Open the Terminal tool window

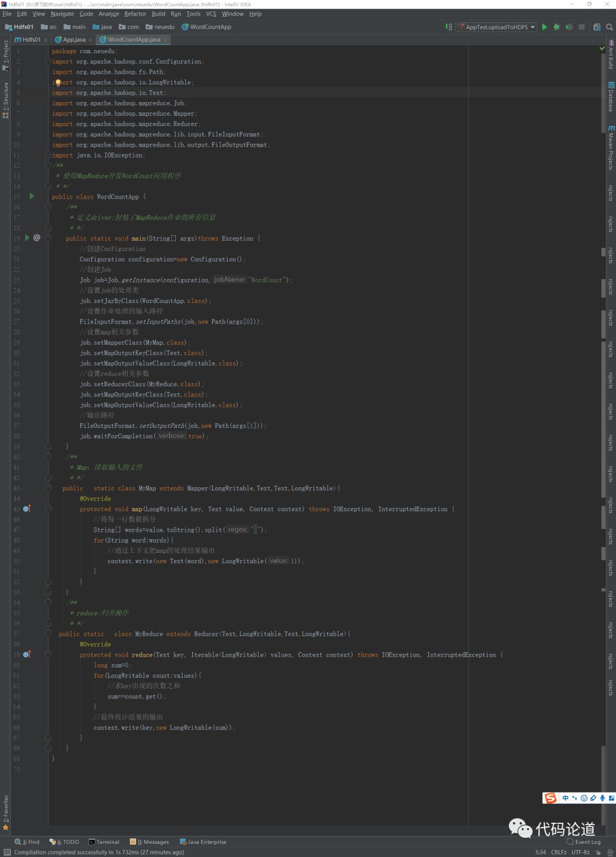(x=104, y=842)
